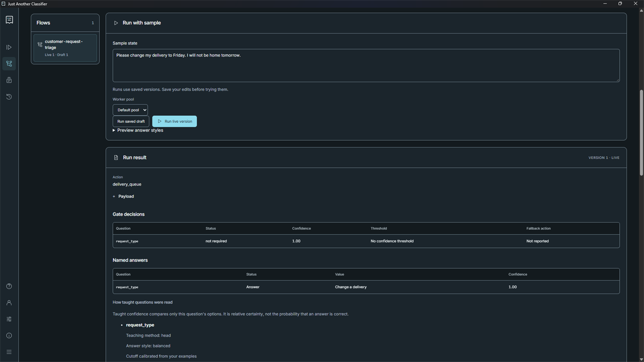Click inside the Sample state text area
Image resolution: width=644 pixels, height=362 pixels.
tap(366, 66)
